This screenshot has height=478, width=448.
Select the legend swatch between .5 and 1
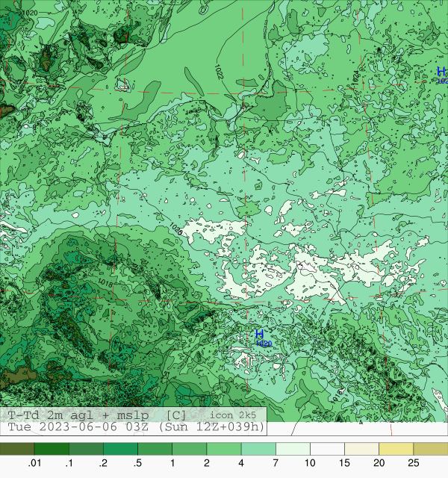[155, 449]
